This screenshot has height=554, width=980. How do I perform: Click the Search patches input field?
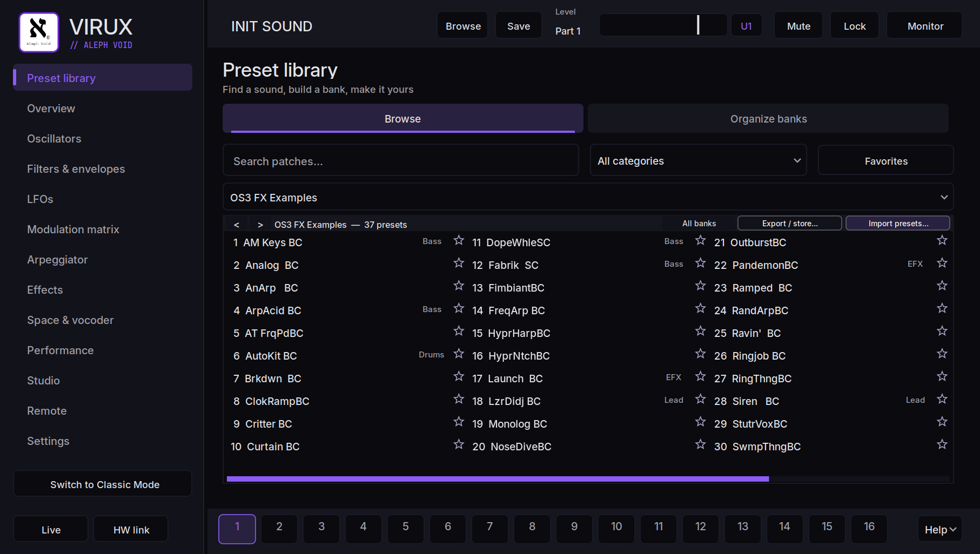pyautogui.click(x=401, y=160)
